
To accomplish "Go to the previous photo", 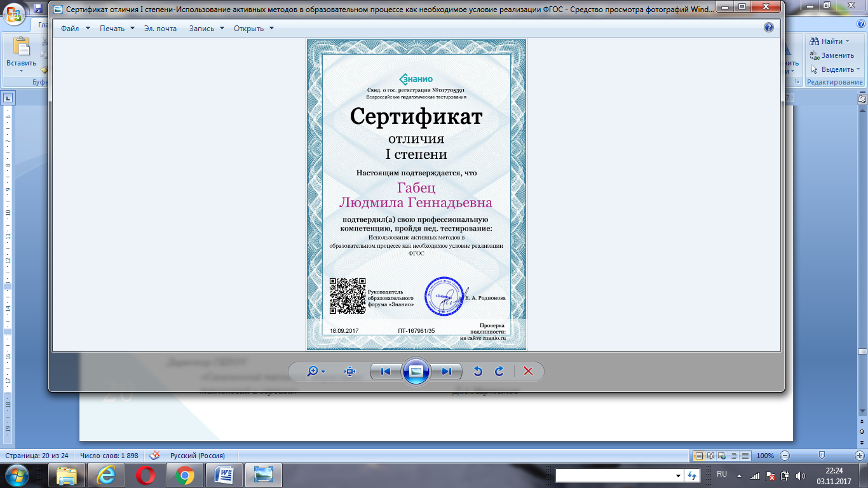I will [386, 371].
